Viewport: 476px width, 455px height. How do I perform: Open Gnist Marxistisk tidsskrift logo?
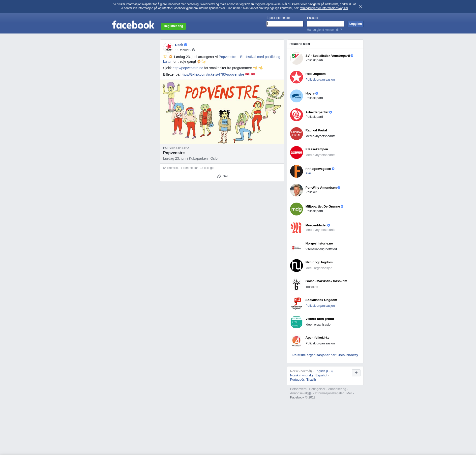[297, 284]
